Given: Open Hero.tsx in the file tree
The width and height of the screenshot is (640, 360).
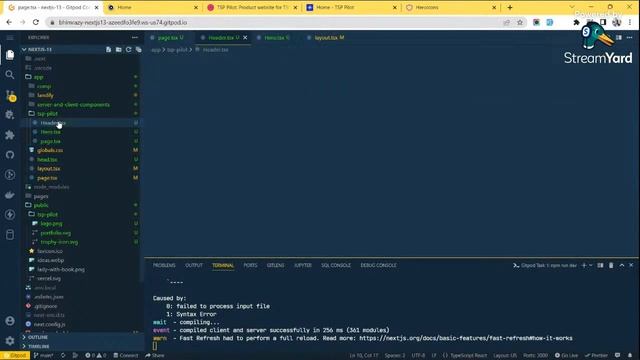Looking at the screenshot, I should tap(51, 132).
